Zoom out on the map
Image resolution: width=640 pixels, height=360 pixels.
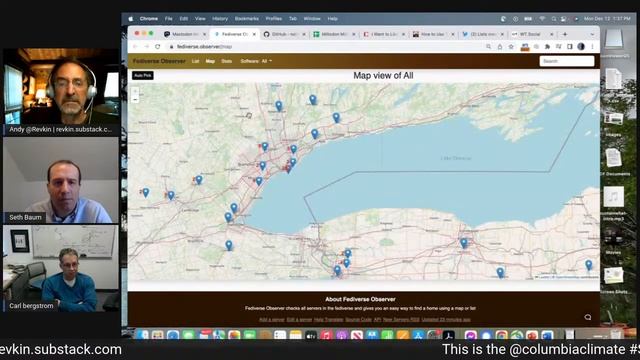coord(136,100)
